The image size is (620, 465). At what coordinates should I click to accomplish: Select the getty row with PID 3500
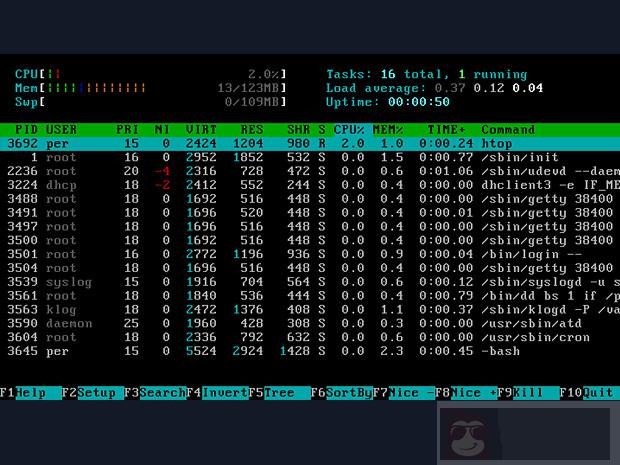point(310,240)
